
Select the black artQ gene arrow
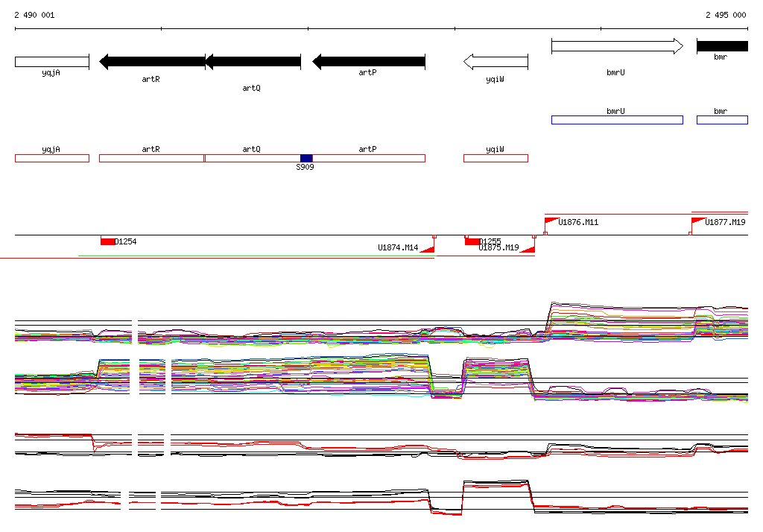pyautogui.click(x=253, y=62)
